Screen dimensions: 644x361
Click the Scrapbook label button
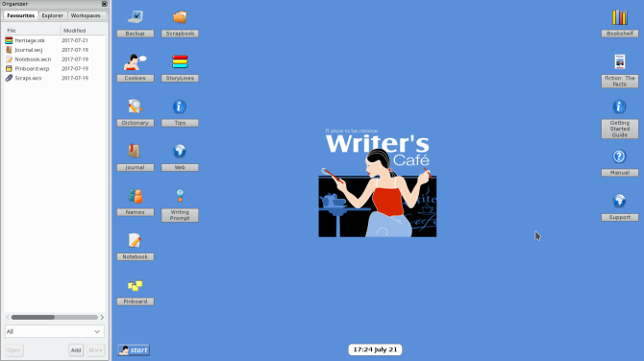[180, 34]
